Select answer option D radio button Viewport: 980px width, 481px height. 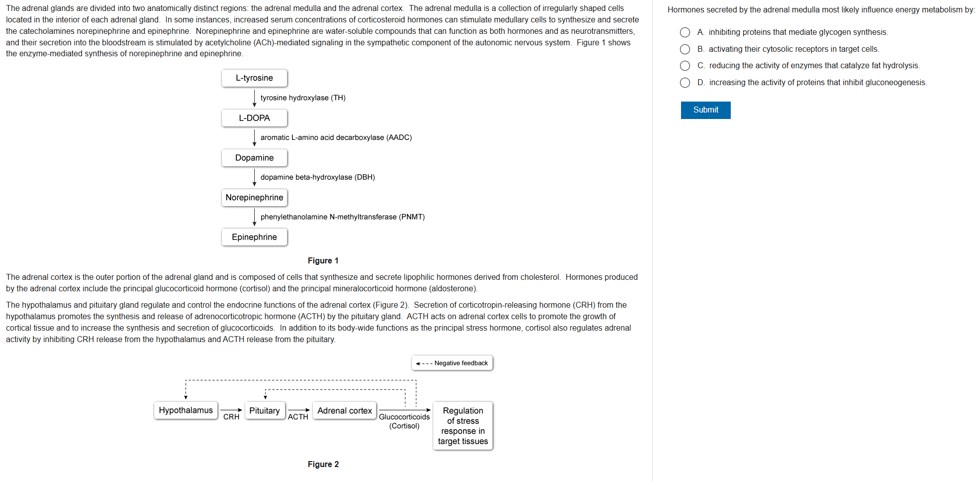[x=685, y=83]
